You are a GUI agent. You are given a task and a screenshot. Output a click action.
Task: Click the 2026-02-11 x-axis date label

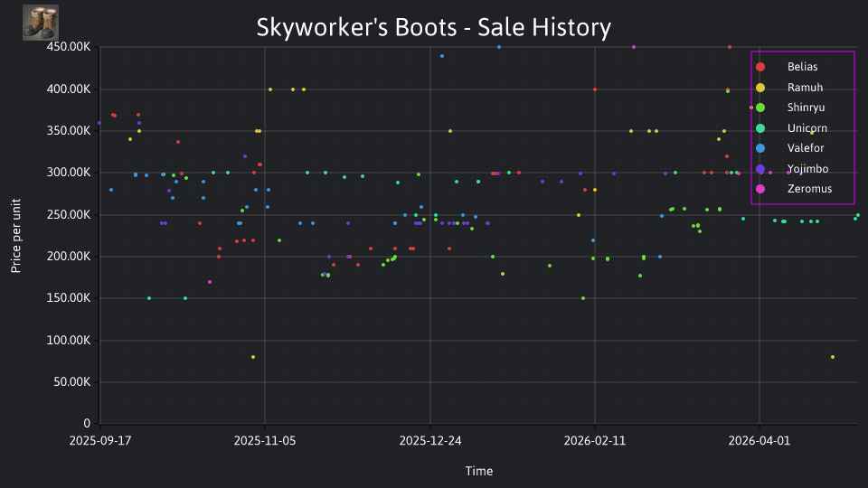[595, 441]
